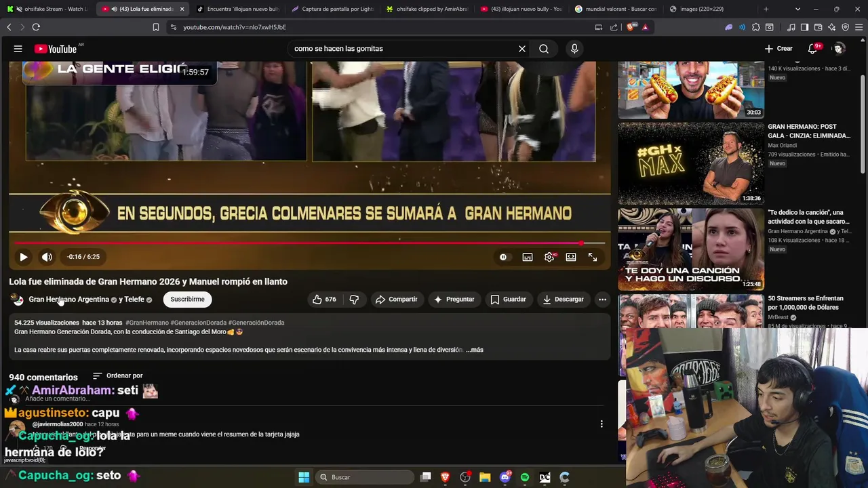Open options menu for javiermolias2000's comment

pos(601,424)
